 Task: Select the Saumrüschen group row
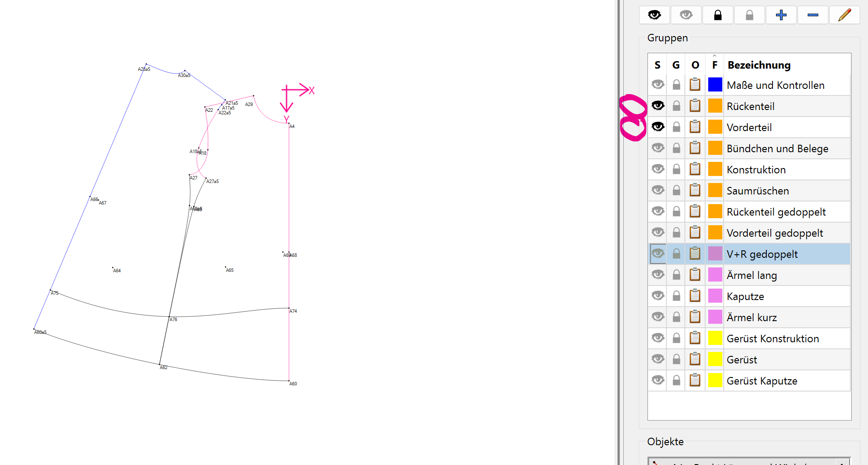(757, 191)
